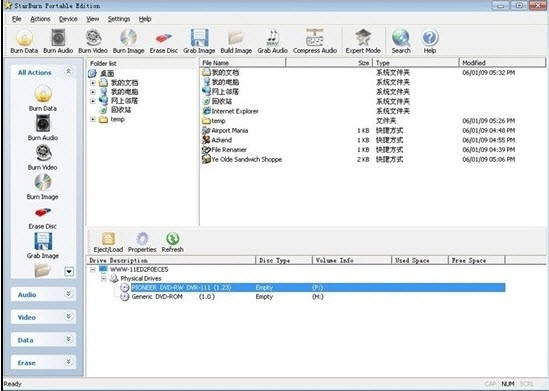Open the Search toolbar icon
The image size is (549, 391).
pos(401,41)
